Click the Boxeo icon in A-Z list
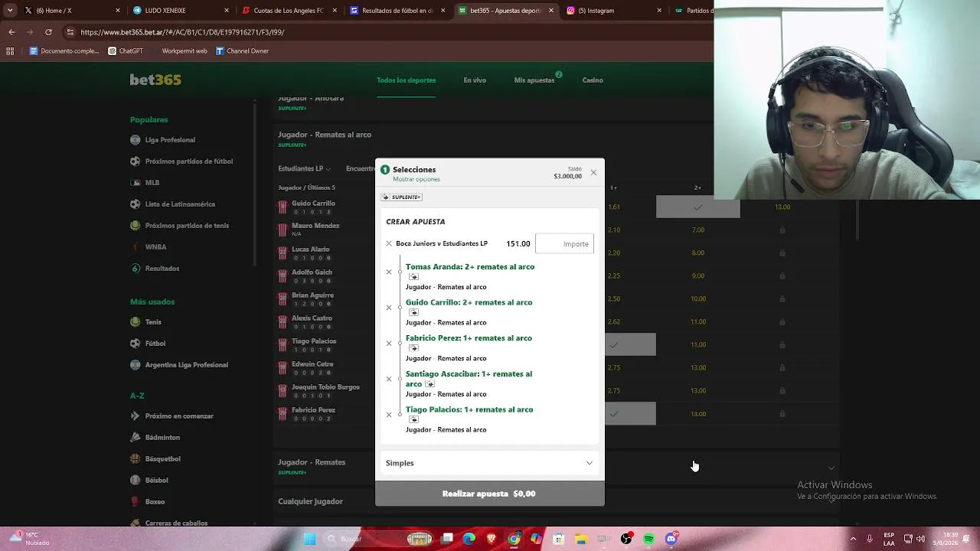The width and height of the screenshot is (980, 551). (x=136, y=502)
